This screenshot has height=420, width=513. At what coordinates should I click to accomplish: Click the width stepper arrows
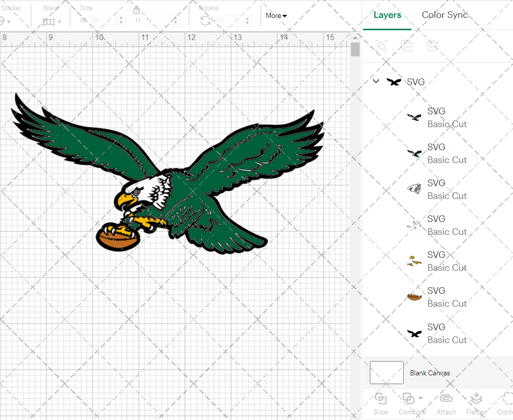(121, 21)
